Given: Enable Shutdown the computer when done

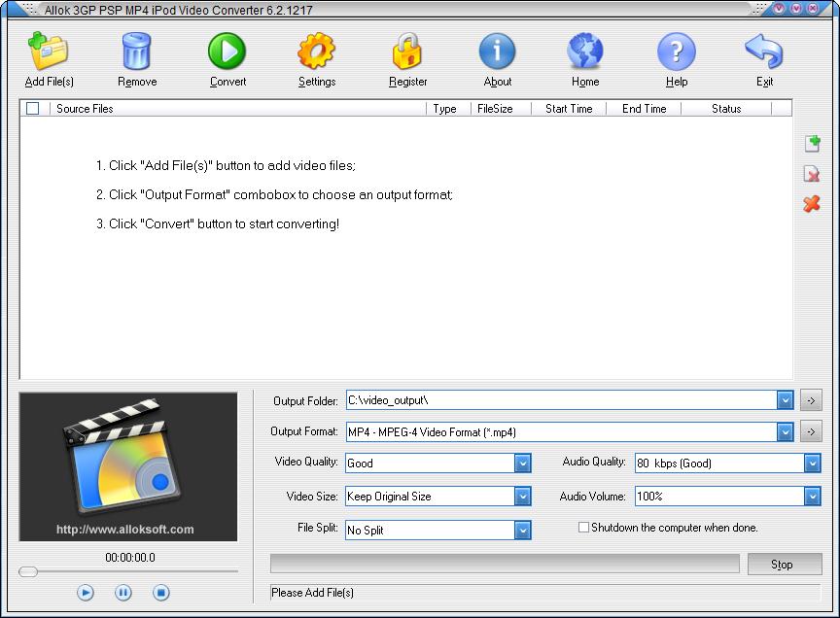Looking at the screenshot, I should pyautogui.click(x=584, y=528).
